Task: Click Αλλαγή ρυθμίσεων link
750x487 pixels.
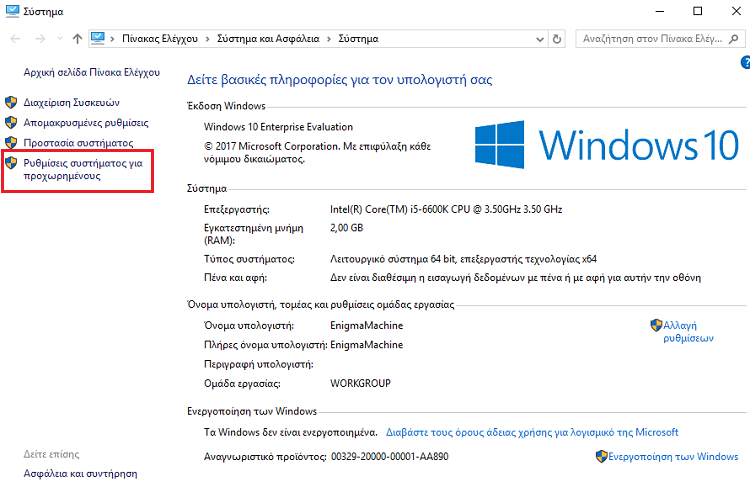Action: click(x=688, y=332)
